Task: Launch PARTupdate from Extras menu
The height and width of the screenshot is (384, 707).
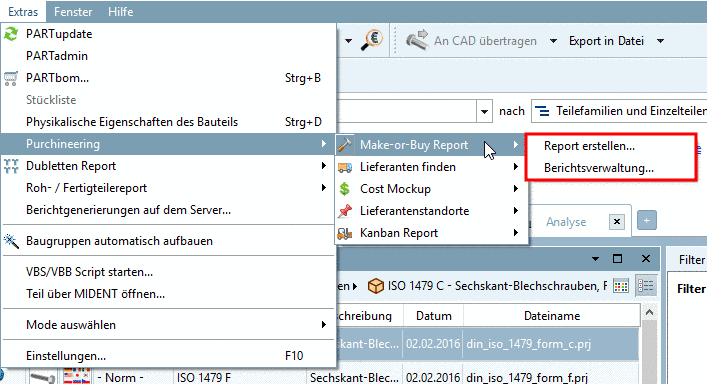Action: point(168,34)
